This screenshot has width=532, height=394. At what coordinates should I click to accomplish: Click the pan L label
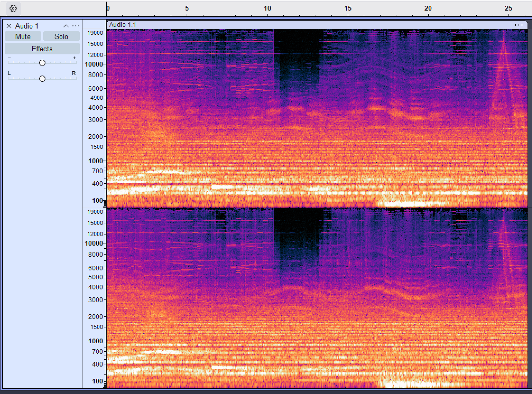click(9, 73)
